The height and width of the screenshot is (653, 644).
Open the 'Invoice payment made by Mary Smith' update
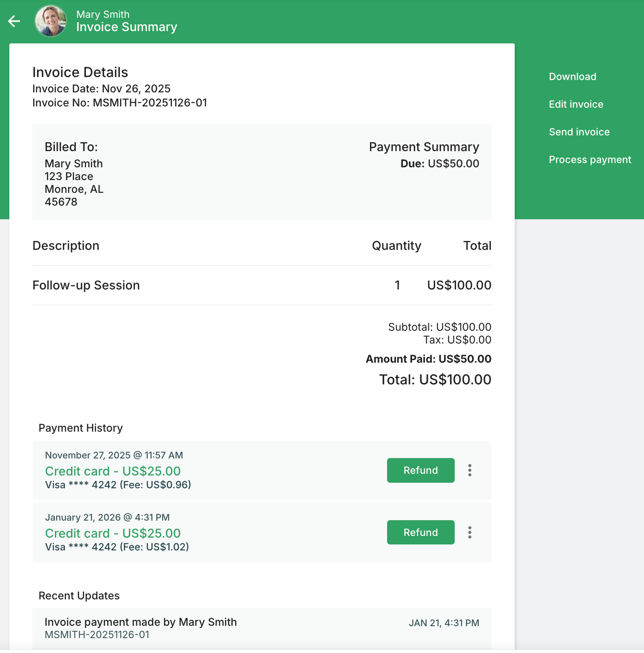pyautogui.click(x=140, y=622)
